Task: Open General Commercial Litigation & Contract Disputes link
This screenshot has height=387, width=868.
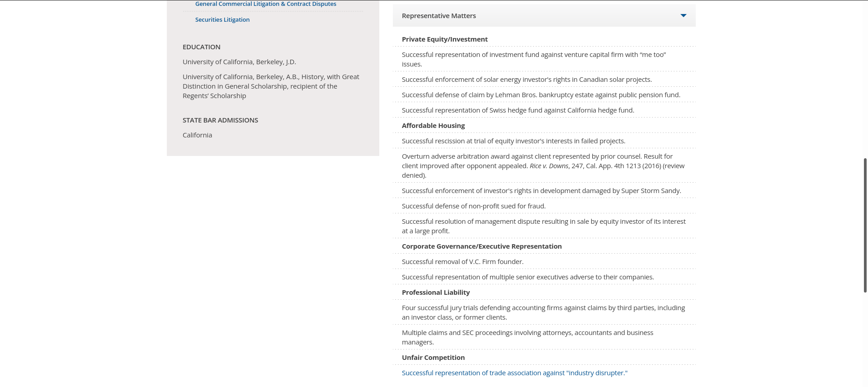Action: pos(265,4)
